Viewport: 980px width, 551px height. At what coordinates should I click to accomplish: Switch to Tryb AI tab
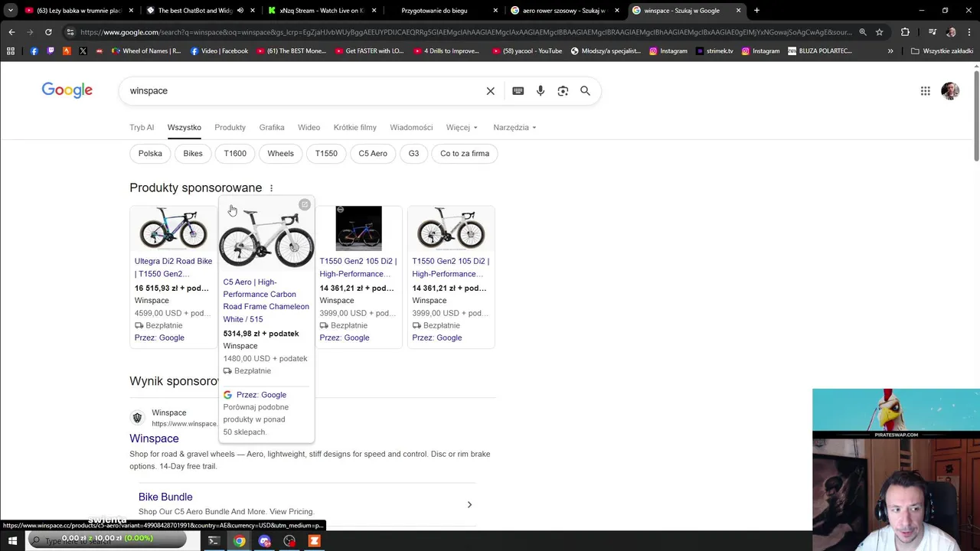142,128
